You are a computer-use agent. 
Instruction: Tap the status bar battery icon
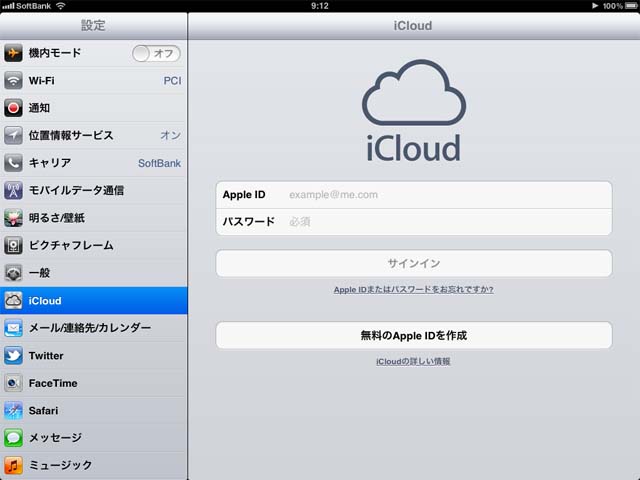tap(631, 6)
